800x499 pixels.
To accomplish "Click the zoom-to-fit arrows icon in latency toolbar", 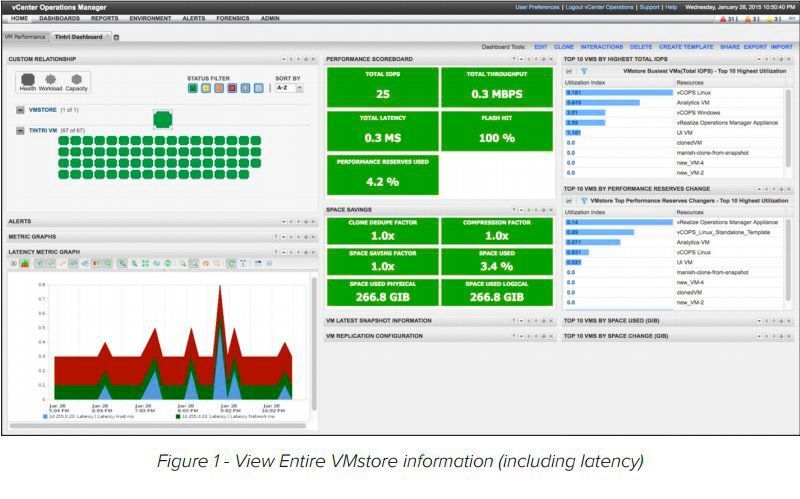I will pyautogui.click(x=145, y=264).
